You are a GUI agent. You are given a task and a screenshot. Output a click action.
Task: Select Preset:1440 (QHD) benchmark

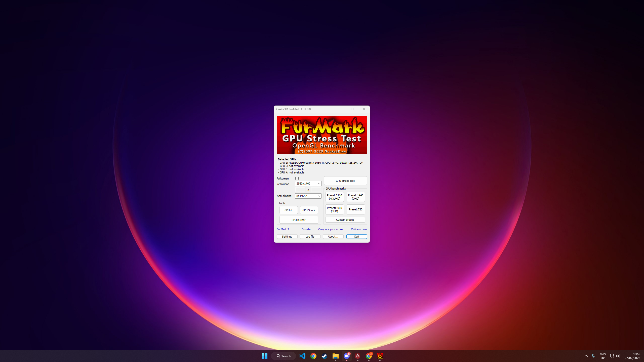tap(356, 197)
